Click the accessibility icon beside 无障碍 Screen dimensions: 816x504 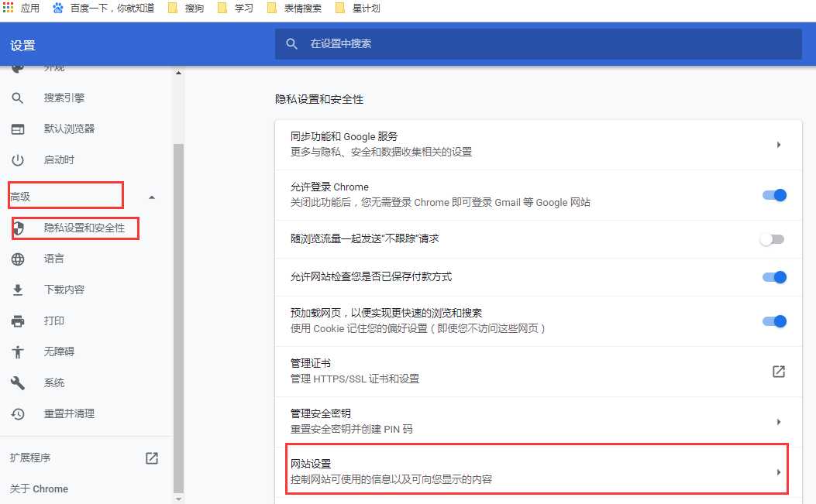click(x=19, y=351)
